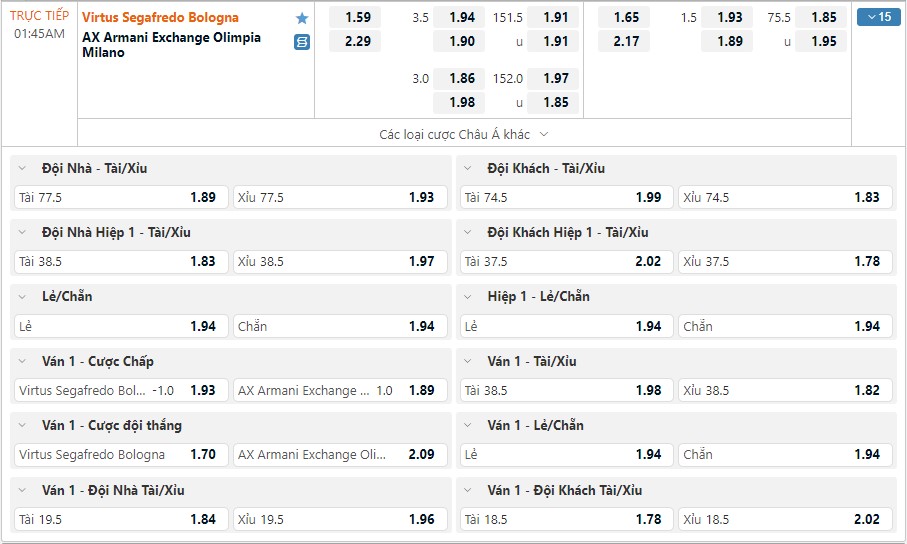This screenshot has height=544, width=907.
Task: Bet Lẻ in Ván 1 - Lẻ/Chẵn
Action: pos(567,455)
